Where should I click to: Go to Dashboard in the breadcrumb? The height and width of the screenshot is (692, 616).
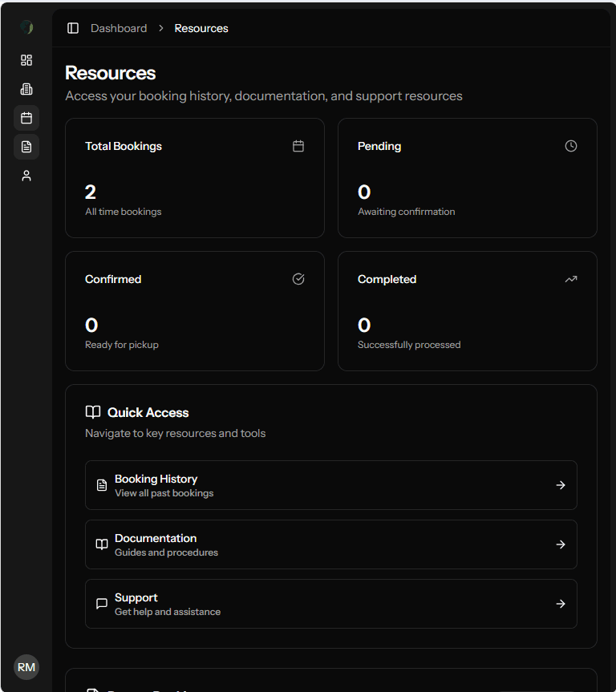pyautogui.click(x=119, y=28)
